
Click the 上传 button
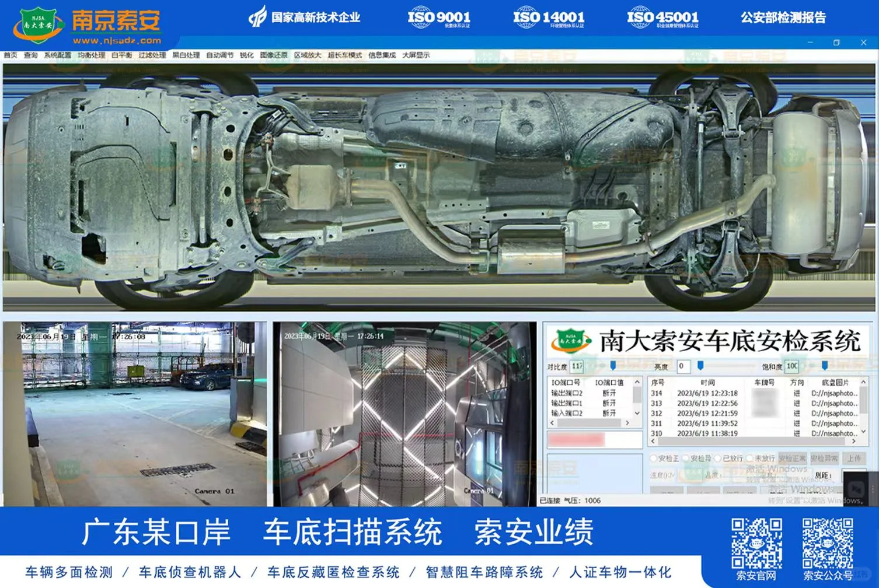click(854, 459)
